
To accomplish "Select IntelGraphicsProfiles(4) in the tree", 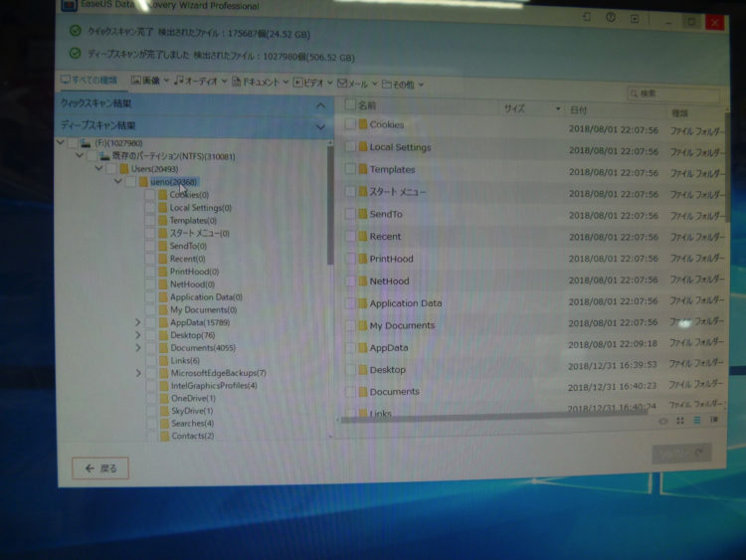I will pyautogui.click(x=214, y=385).
